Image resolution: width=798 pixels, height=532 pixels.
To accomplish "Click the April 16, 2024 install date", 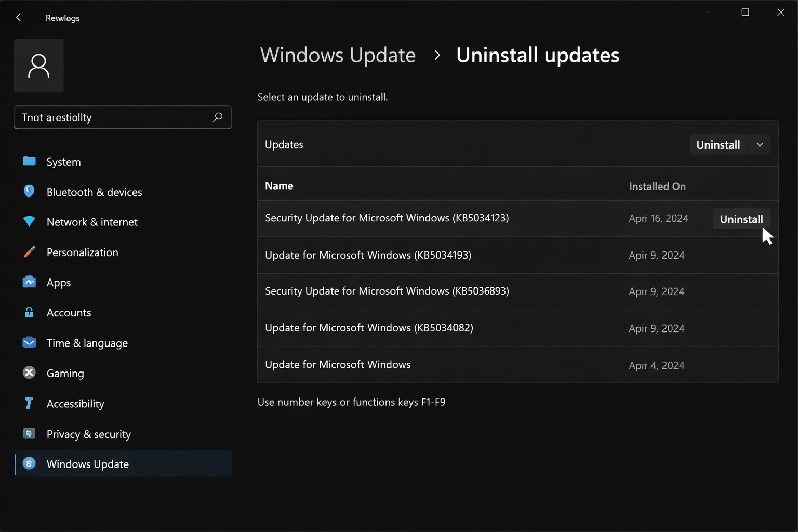I will (658, 218).
